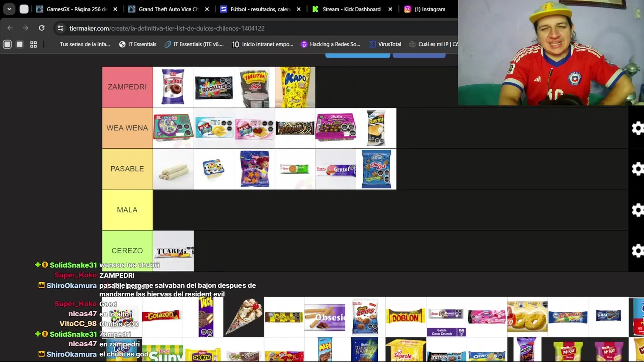The width and height of the screenshot is (644, 362).
Task: Open the Inicio intranet bookmark
Action: tap(263, 44)
